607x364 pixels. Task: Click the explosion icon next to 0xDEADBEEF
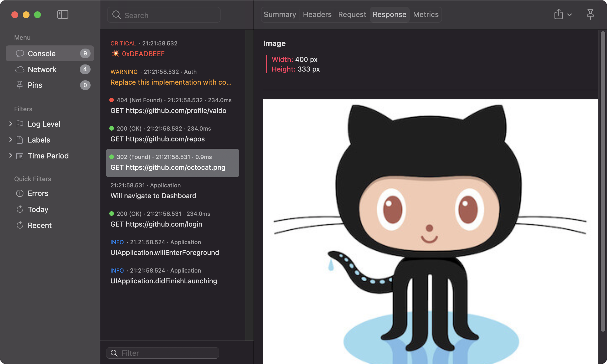(x=115, y=54)
